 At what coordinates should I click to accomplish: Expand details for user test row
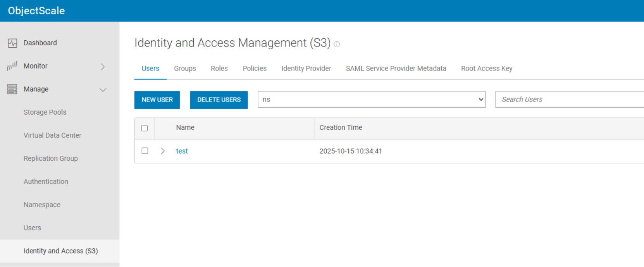point(163,151)
